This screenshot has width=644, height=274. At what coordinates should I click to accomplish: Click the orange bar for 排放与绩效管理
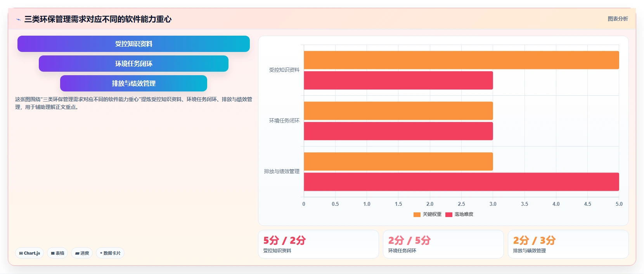pos(398,162)
